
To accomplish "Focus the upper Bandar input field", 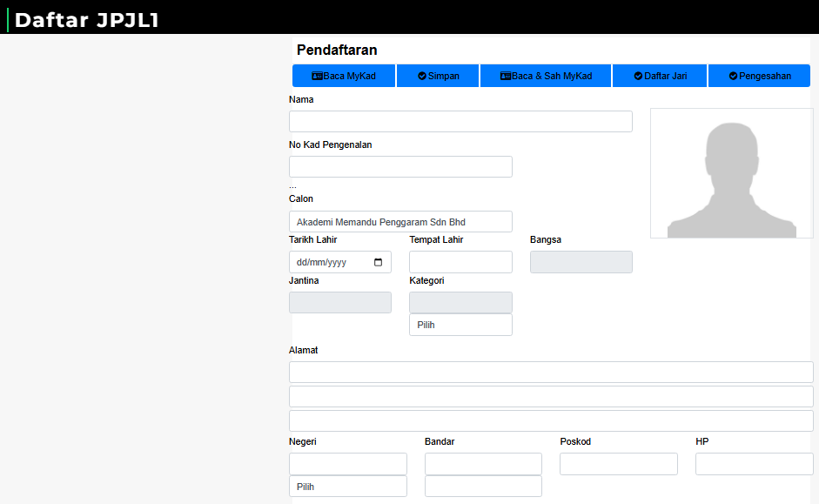I will pos(483,464).
